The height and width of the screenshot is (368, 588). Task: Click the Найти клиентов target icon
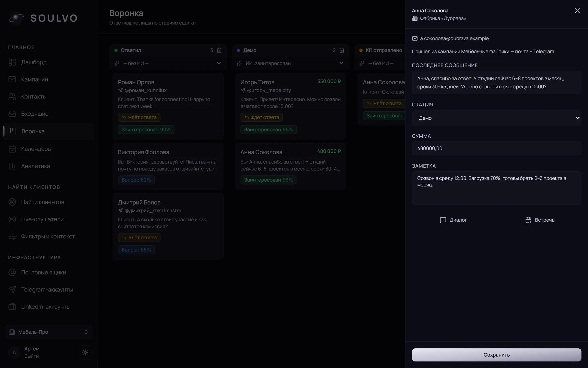click(x=12, y=202)
